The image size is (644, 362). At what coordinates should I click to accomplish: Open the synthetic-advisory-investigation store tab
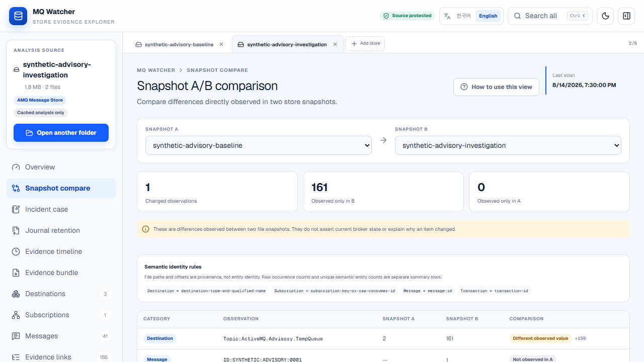[x=282, y=44]
